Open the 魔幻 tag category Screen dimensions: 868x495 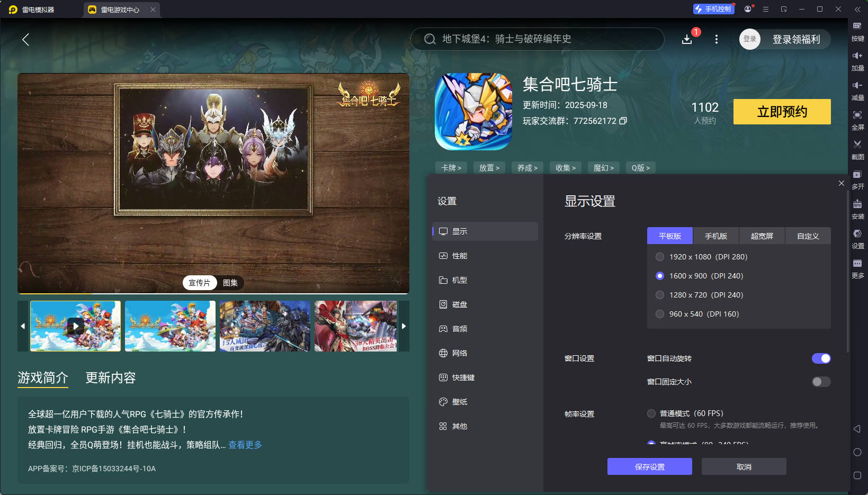[604, 168]
